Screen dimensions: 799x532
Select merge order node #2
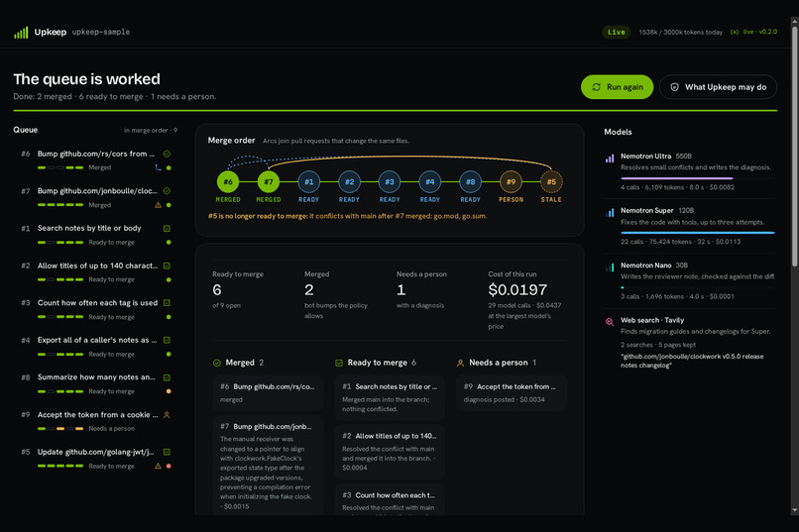pyautogui.click(x=349, y=181)
